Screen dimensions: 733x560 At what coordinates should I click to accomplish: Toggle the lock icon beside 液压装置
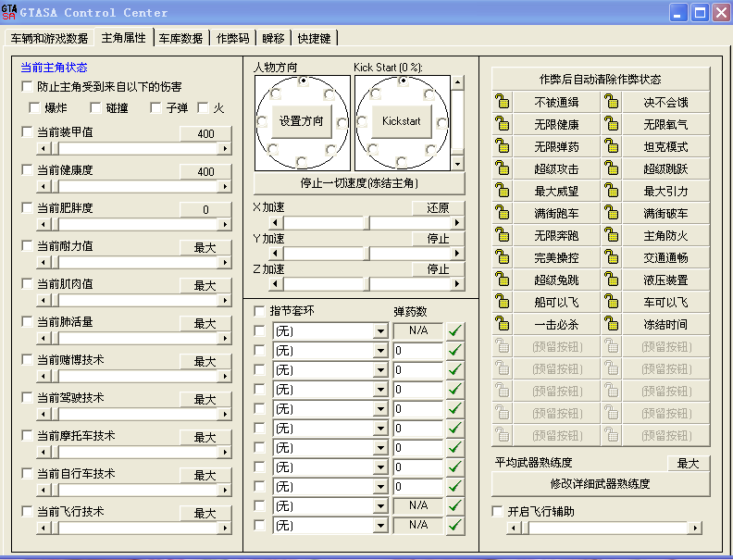tap(612, 279)
